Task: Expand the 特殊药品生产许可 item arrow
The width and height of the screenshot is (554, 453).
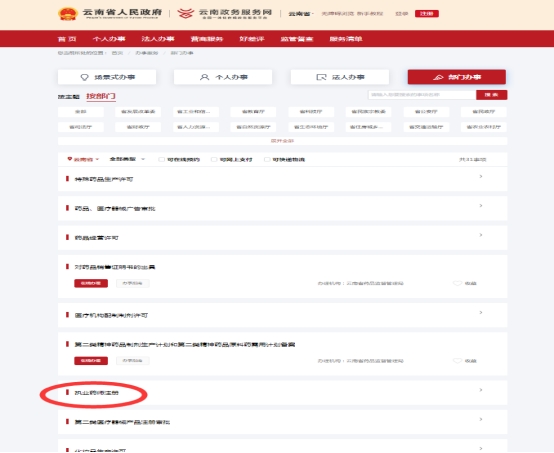Action: (481, 176)
